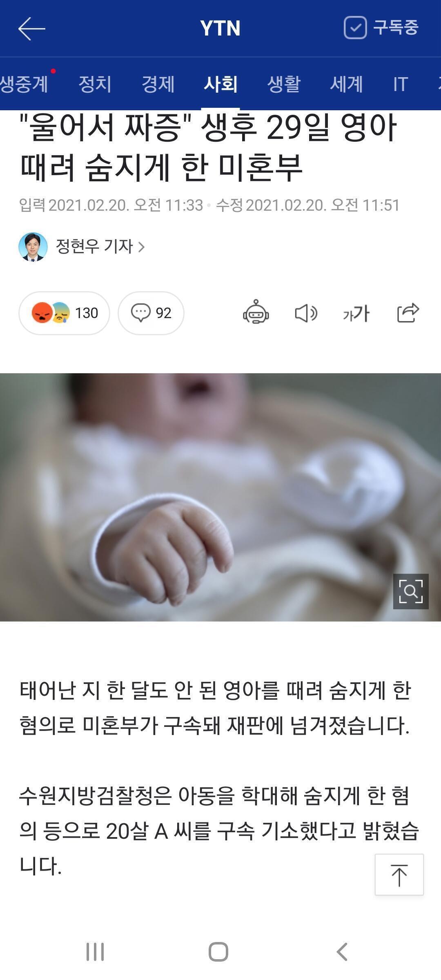Viewport: 441px width, 980px height.
Task: Enlarge photo with magnifier icon
Action: pyautogui.click(x=411, y=591)
